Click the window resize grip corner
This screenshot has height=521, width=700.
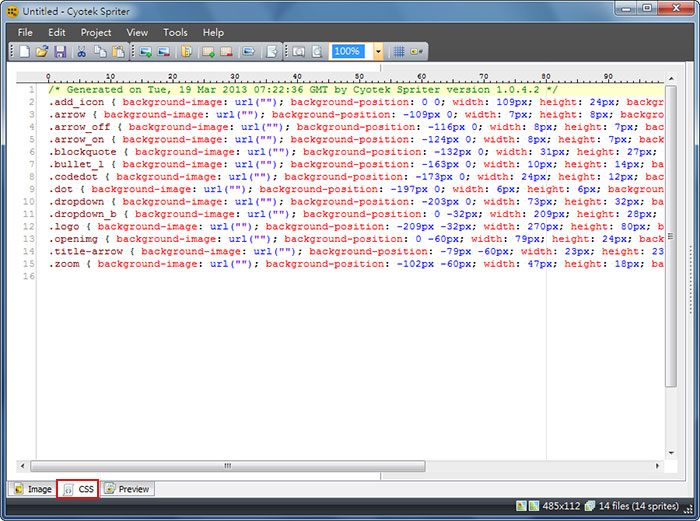[x=688, y=508]
